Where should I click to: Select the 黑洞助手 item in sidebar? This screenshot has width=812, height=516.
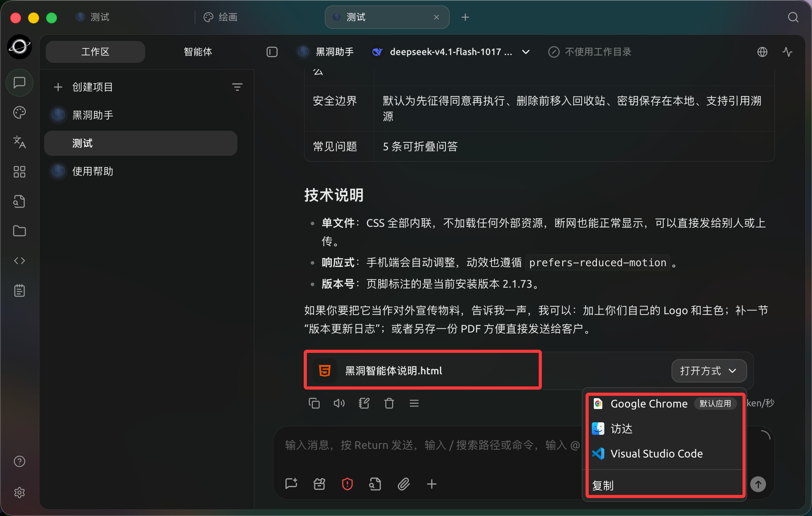pyautogui.click(x=141, y=115)
